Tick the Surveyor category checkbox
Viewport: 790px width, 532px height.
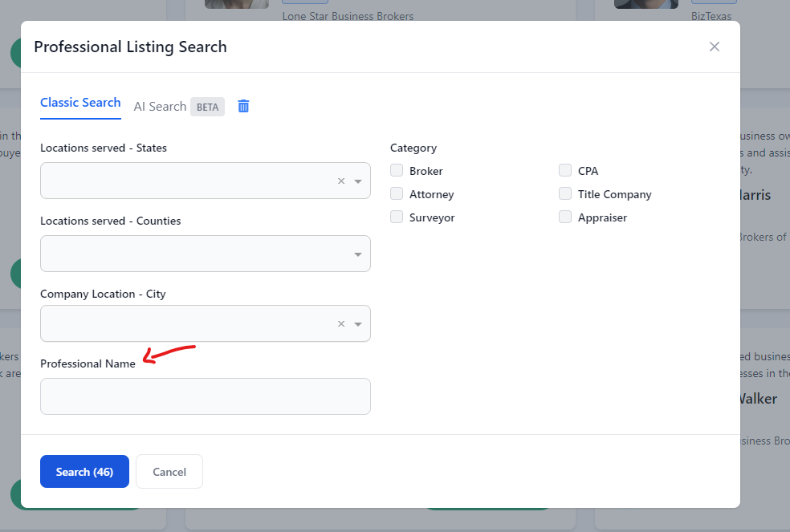click(397, 217)
